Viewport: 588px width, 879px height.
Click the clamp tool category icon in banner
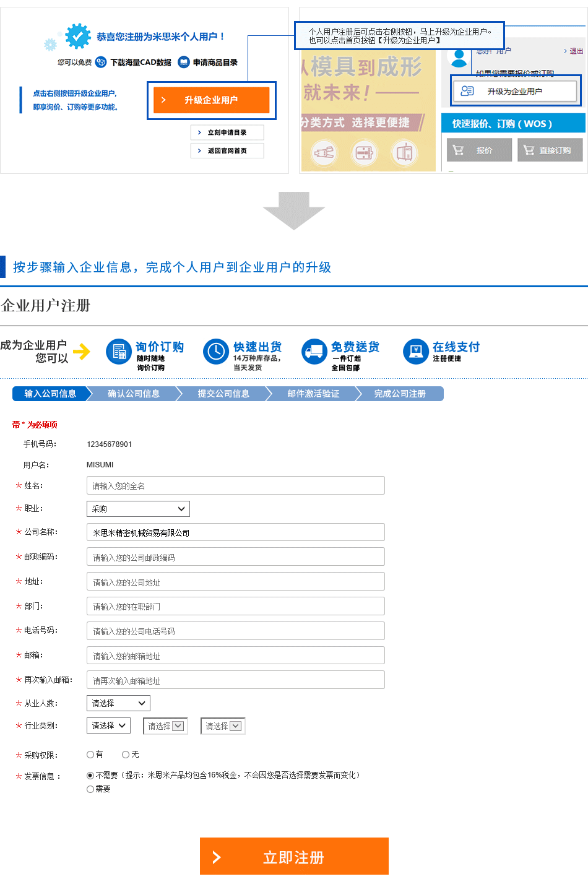pos(324,152)
